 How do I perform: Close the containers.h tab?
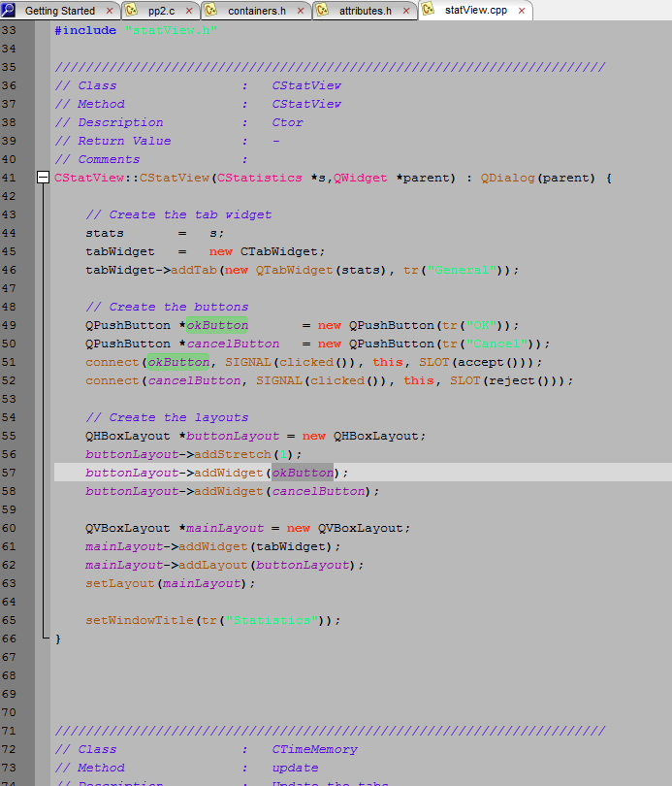[300, 12]
